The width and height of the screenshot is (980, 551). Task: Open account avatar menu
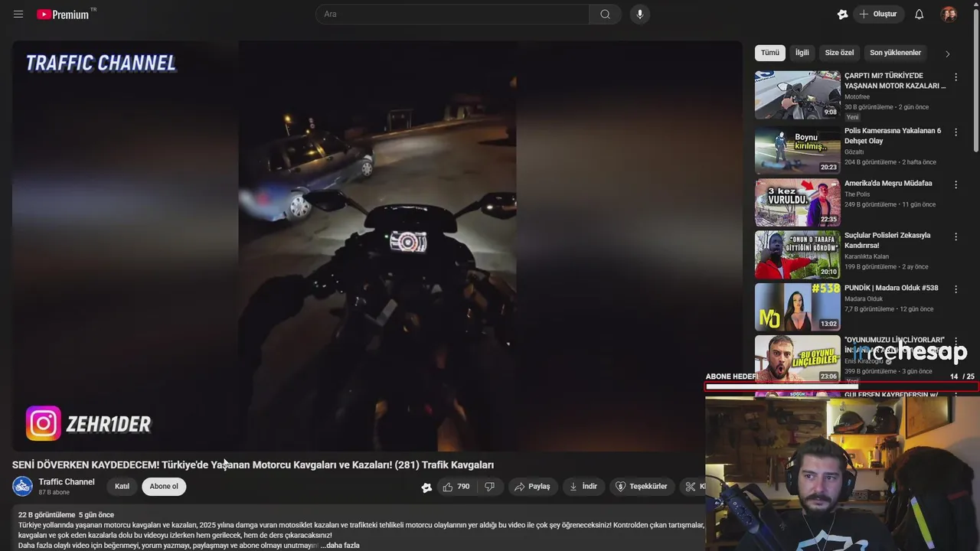(x=949, y=14)
